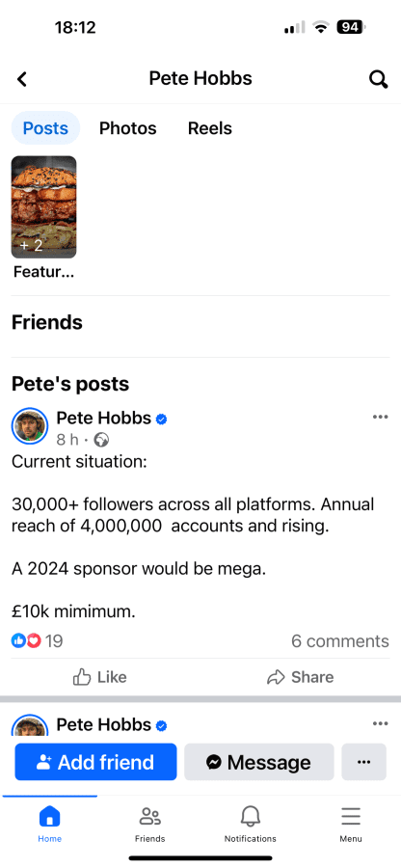Open the Menu hamburger icon
Viewport: 401px width, 868px height.
[x=351, y=825]
